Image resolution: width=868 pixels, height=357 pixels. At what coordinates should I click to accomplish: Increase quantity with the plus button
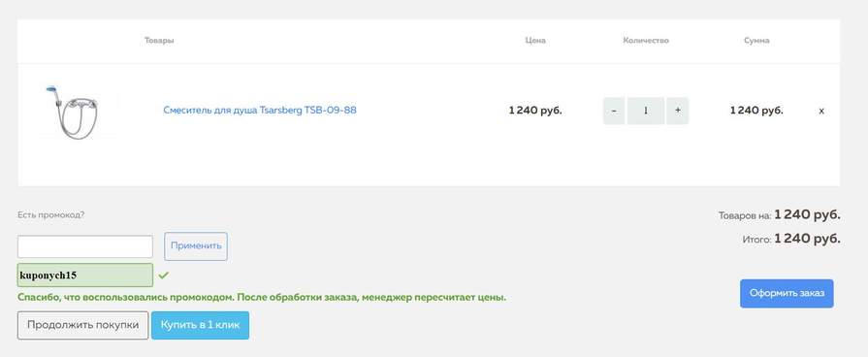pyautogui.click(x=678, y=111)
